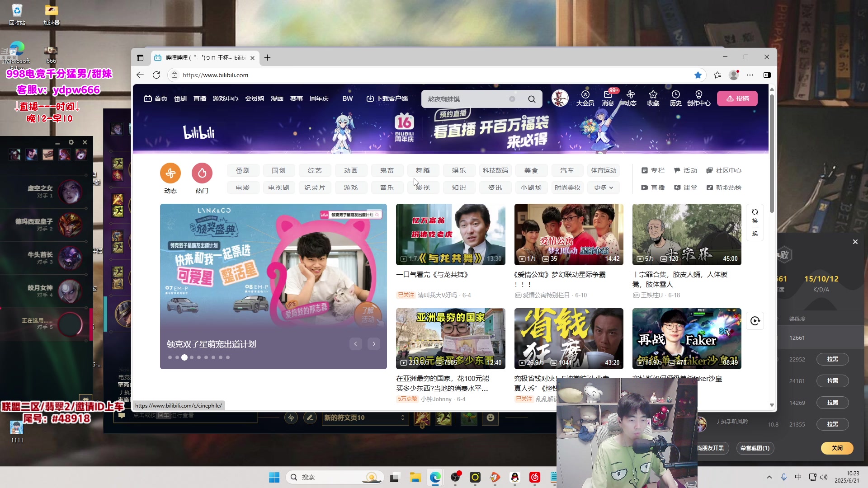Open the 社区中心 link
Screen dimensions: 868x488
point(724,170)
